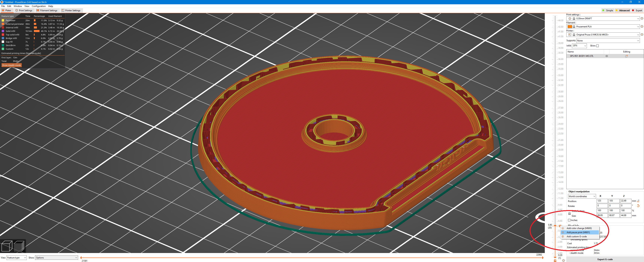Toggle the scale factors lock icon
Image resolution: width=644 pixels, height=262 pixels.
pyautogui.click(x=569, y=213)
